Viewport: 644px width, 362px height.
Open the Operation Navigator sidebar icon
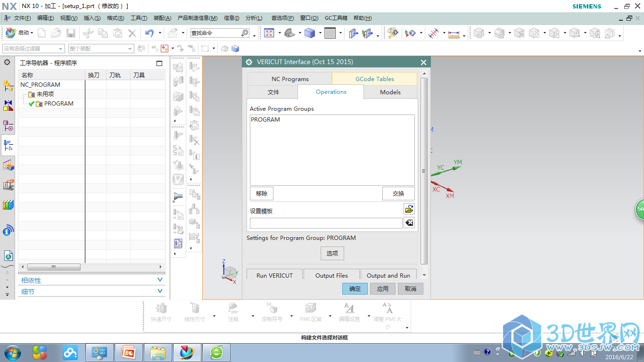8,146
